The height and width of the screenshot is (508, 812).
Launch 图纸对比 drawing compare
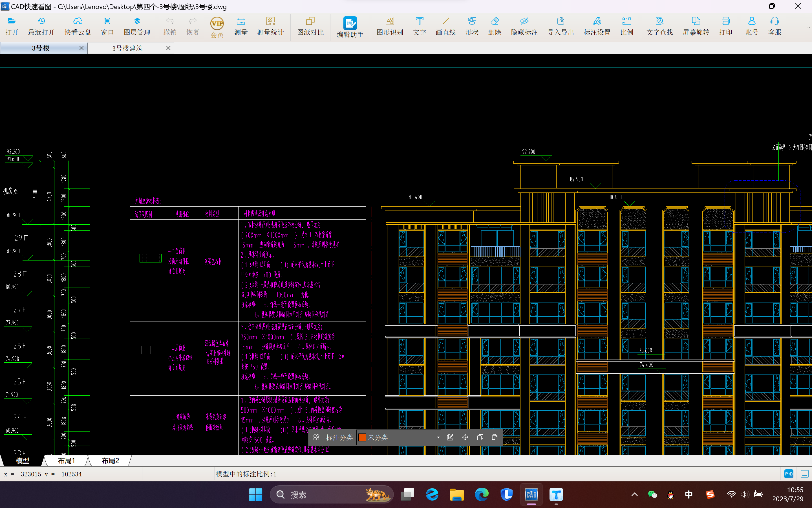coord(310,26)
